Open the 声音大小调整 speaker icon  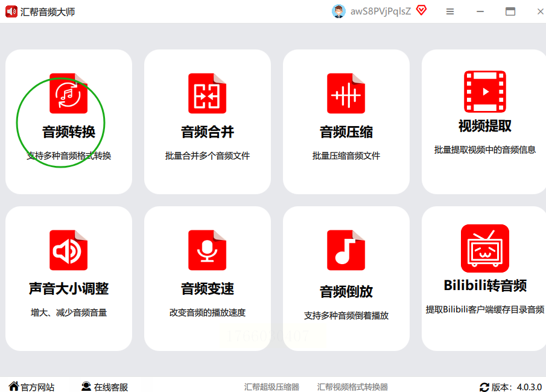pos(68,250)
